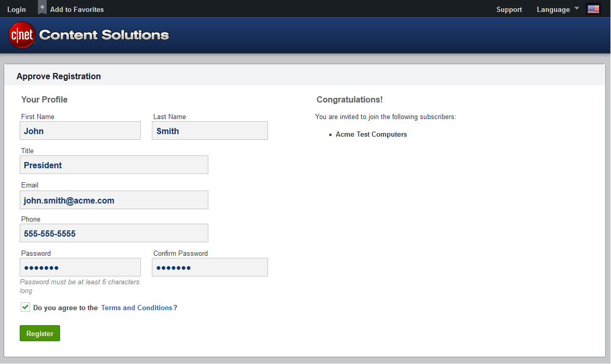This screenshot has height=364, width=611.
Task: Expand the Language dropdown arrow
Action: tap(577, 9)
